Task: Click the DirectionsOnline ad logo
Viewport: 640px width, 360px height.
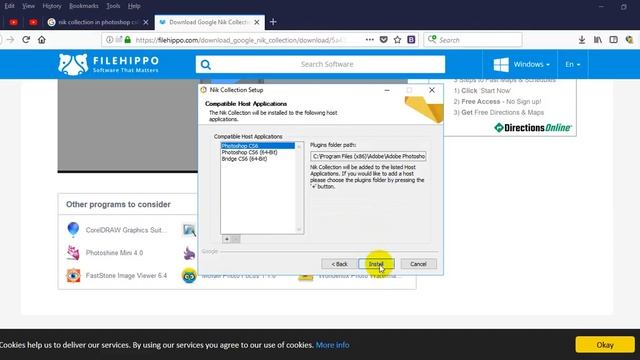Action: point(533,128)
